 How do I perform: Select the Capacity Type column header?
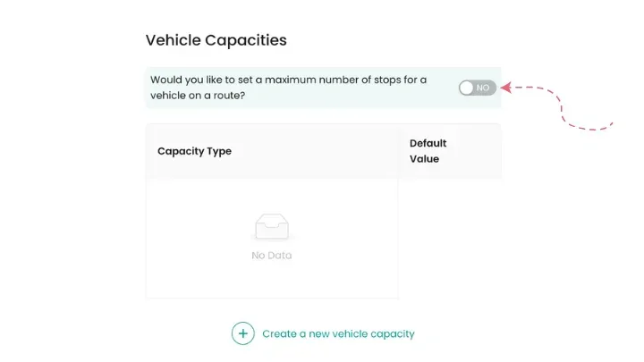194,151
